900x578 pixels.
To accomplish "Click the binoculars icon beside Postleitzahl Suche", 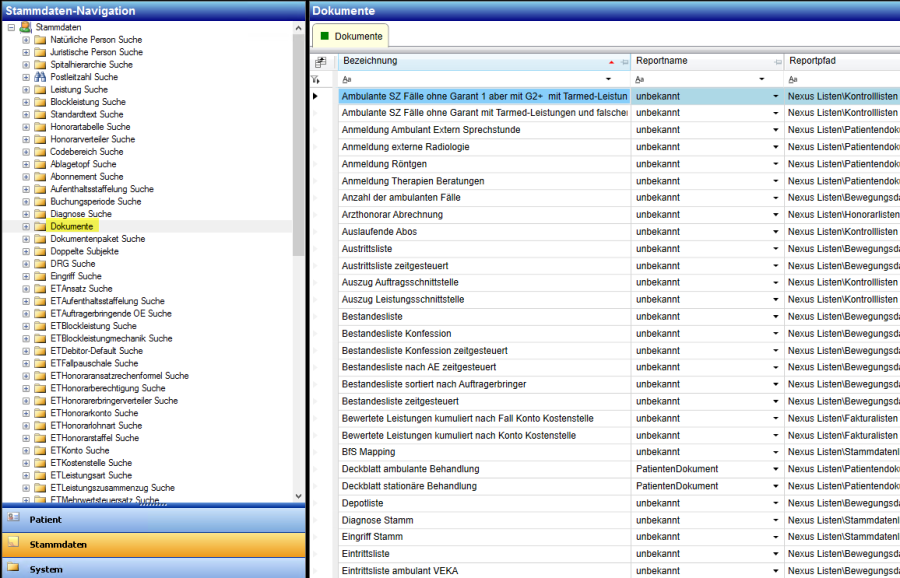I will click(x=40, y=77).
